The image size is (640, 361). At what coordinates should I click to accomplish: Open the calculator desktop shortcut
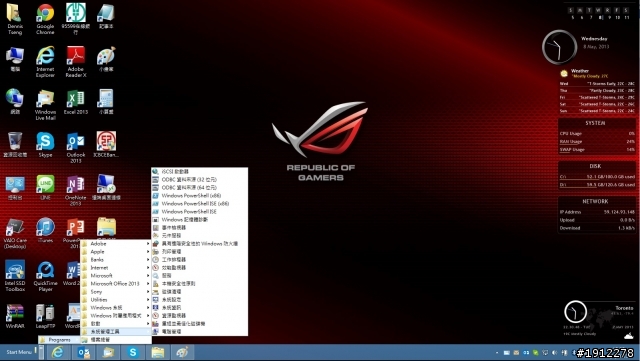106,102
